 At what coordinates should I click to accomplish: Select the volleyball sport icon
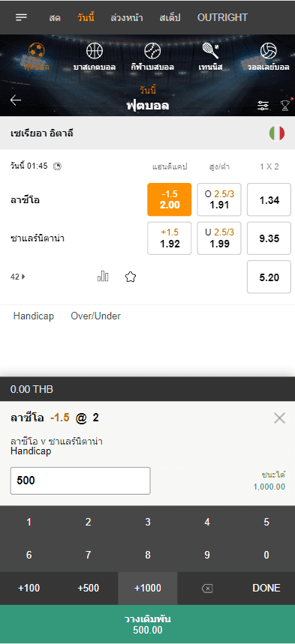[268, 51]
